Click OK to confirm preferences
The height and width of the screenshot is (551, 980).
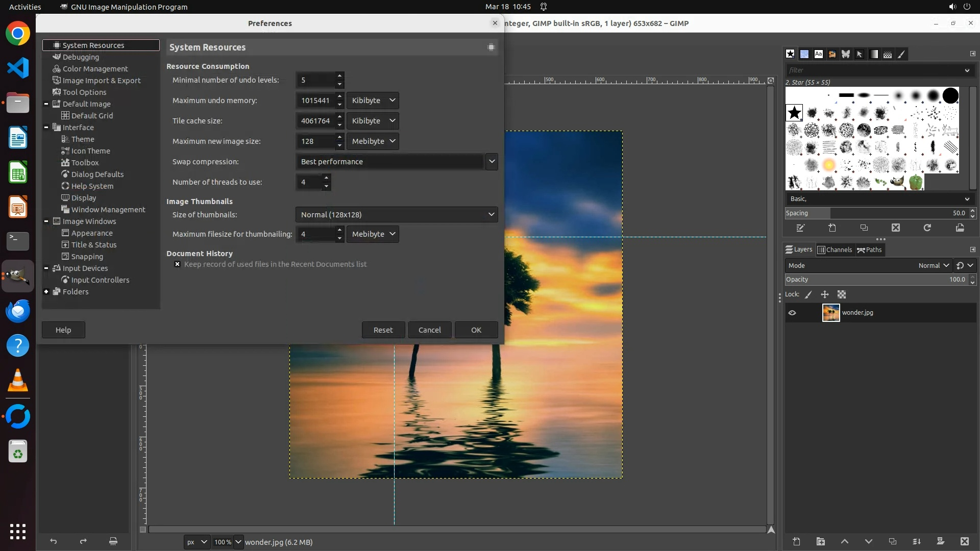476,330
